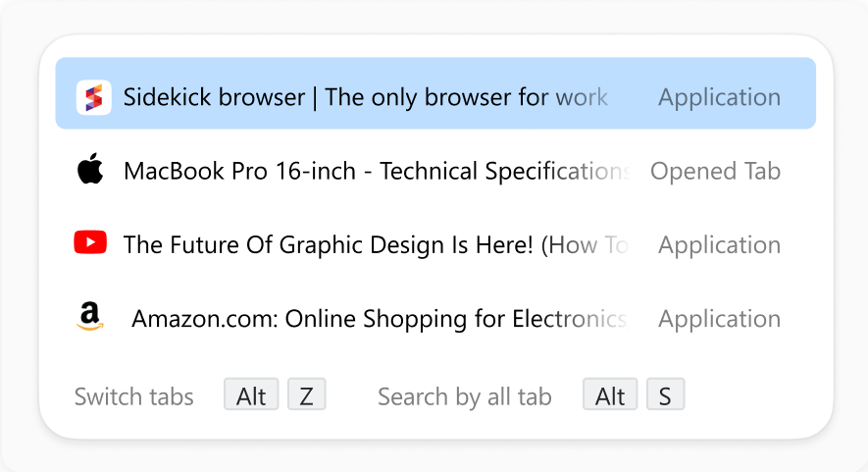Open Amazon.com Online Shopping entry
Screen dimensions: 868x472
tap(435, 319)
